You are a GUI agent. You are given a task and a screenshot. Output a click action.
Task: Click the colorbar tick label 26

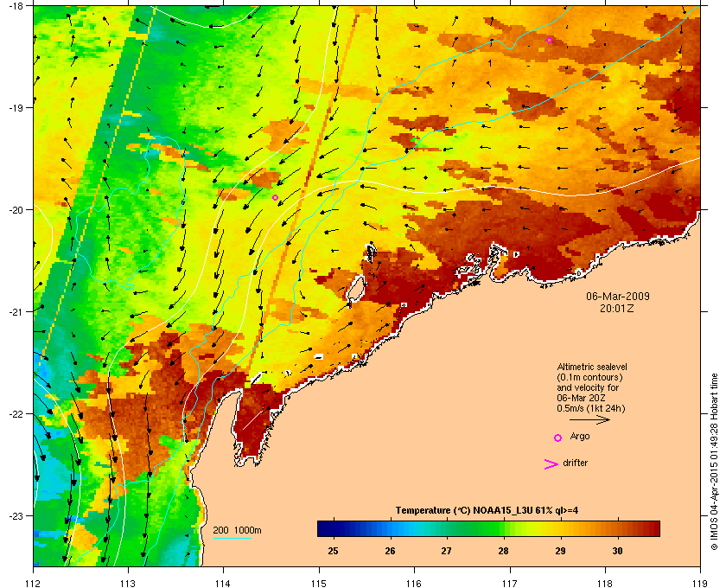tap(390, 551)
